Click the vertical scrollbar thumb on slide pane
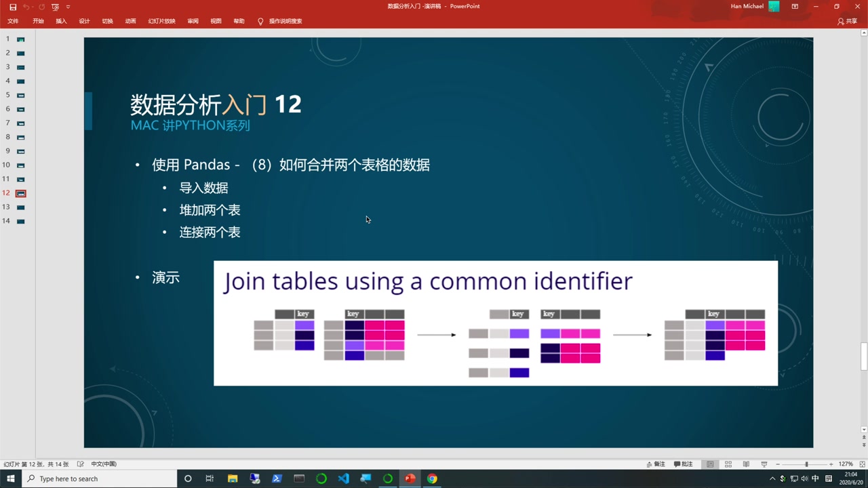868x488 pixels. tap(864, 357)
